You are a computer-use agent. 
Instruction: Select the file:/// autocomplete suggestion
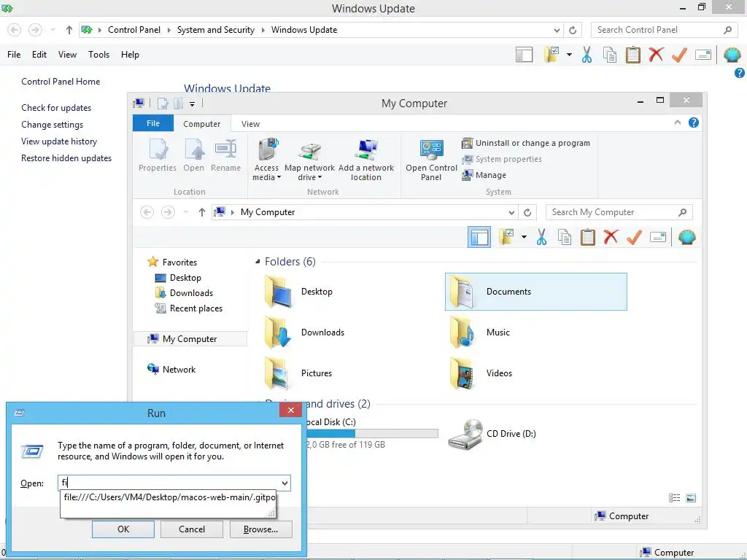click(x=169, y=497)
